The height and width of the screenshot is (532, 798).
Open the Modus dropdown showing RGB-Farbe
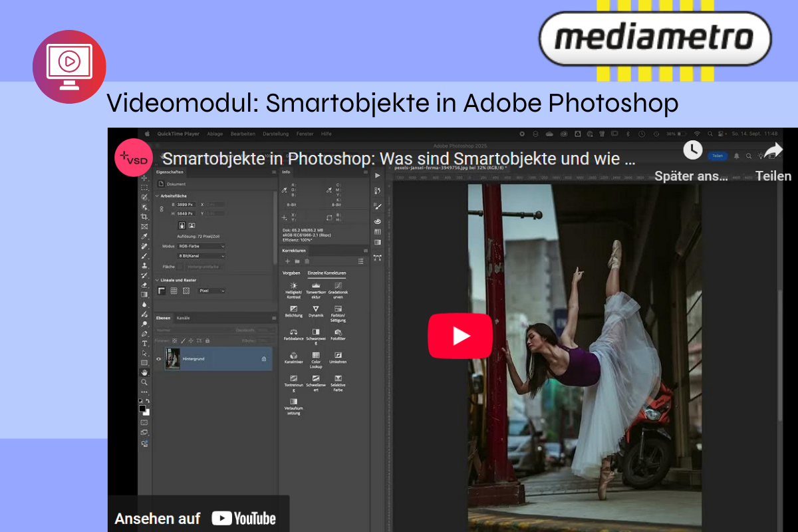[x=200, y=246]
